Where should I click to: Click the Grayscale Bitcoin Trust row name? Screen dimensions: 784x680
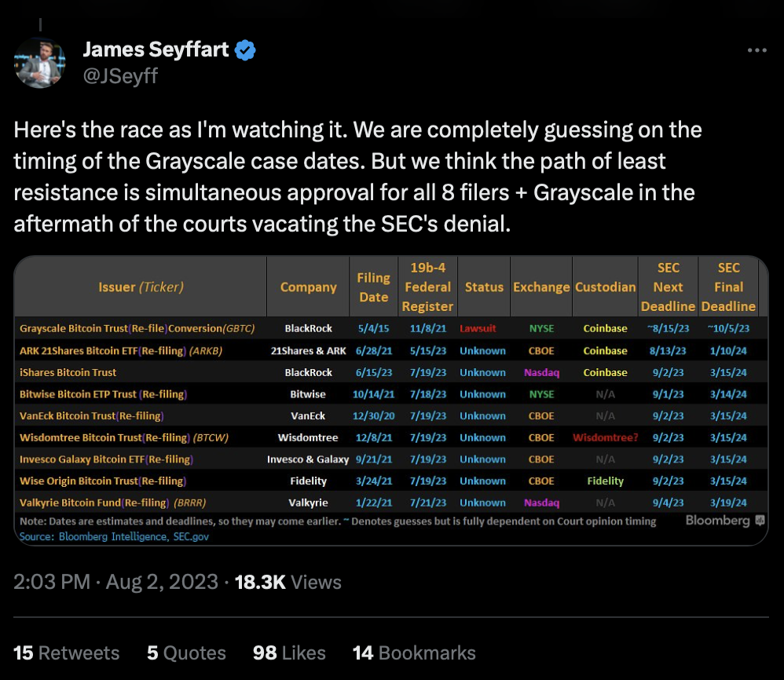[x=137, y=329]
